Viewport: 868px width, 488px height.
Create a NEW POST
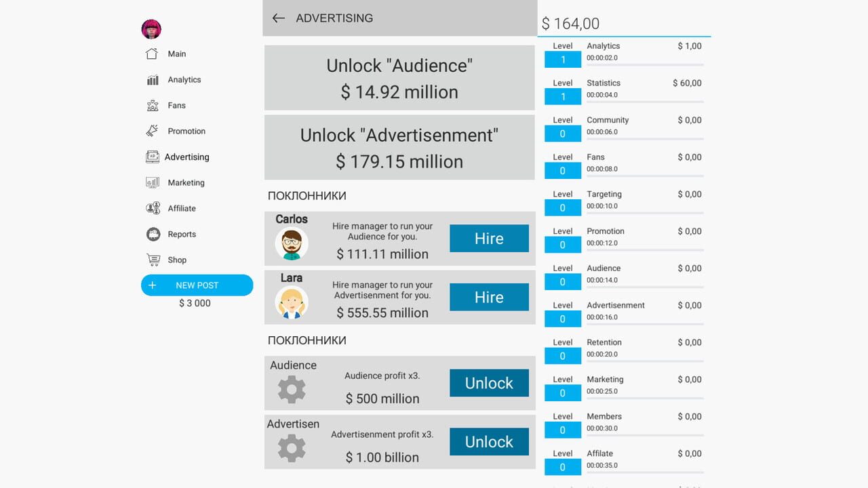(197, 285)
